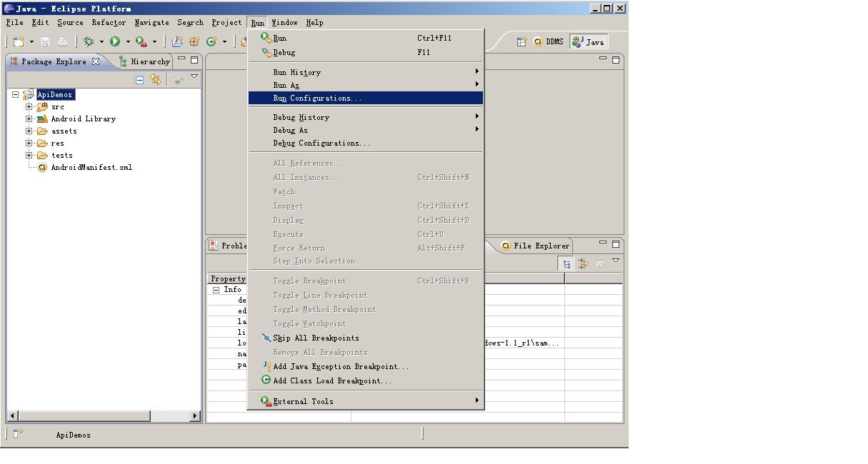Click the Debug bug toolbar icon
This screenshot has width=868, height=464.
pyautogui.click(x=89, y=42)
